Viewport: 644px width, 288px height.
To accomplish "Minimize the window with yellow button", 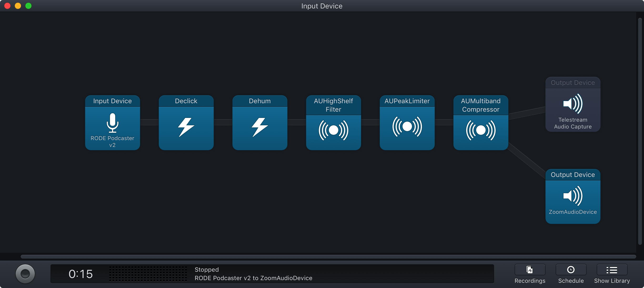I will 18,6.
